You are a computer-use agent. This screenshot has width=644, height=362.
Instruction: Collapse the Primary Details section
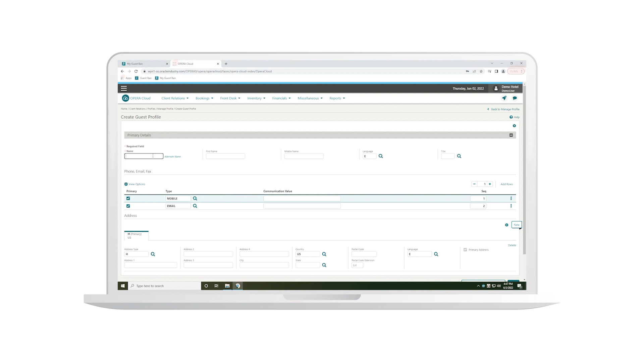[x=511, y=135]
